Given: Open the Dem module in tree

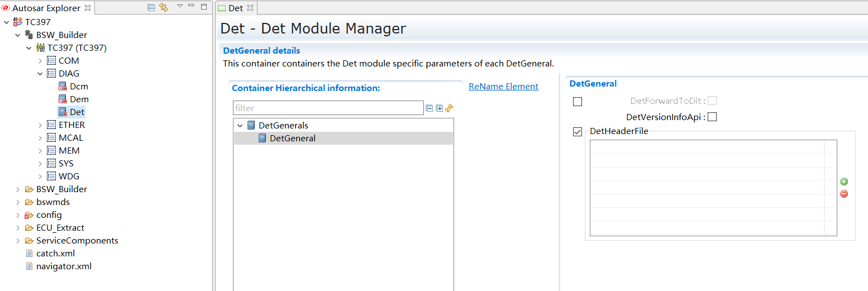Looking at the screenshot, I should tap(79, 99).
